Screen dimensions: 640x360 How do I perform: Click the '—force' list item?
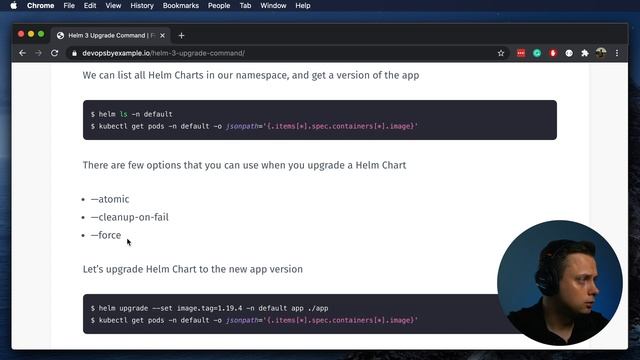coord(106,235)
